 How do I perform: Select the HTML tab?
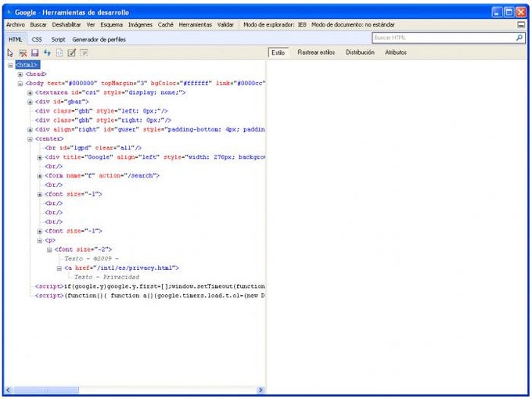pos(16,40)
